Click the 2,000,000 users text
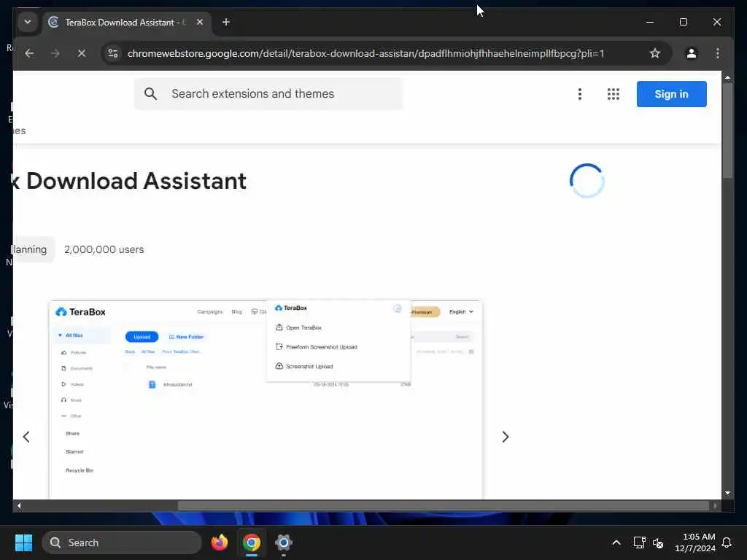 (x=104, y=249)
